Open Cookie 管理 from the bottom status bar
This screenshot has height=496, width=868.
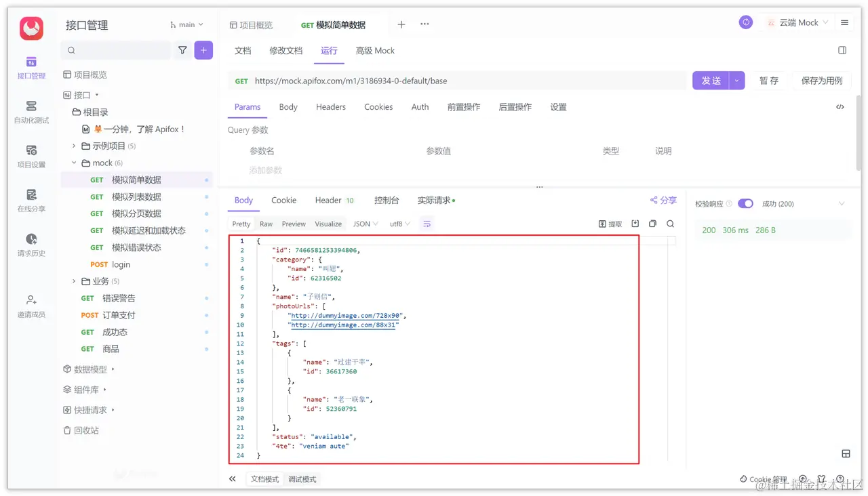point(763,478)
